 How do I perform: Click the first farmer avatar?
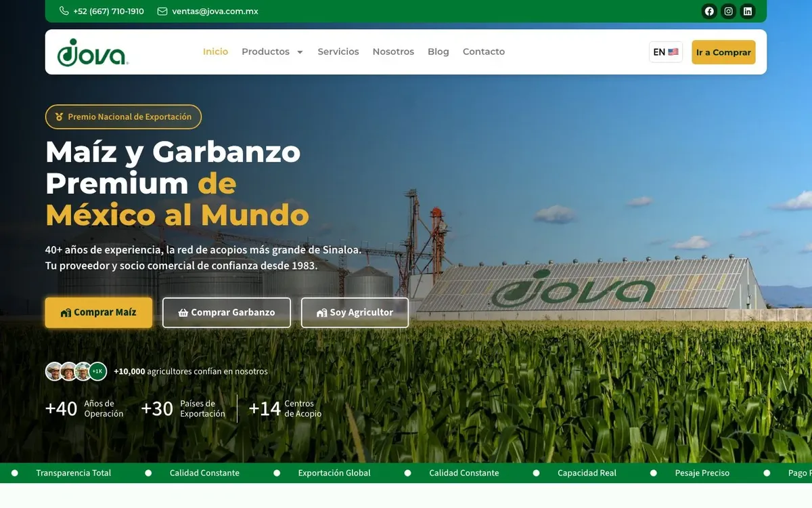tap(54, 371)
